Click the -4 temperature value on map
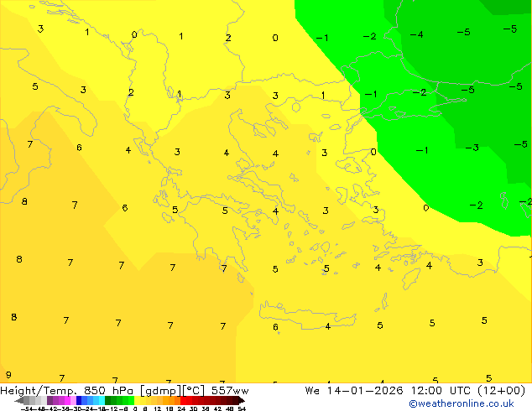 [417, 34]
